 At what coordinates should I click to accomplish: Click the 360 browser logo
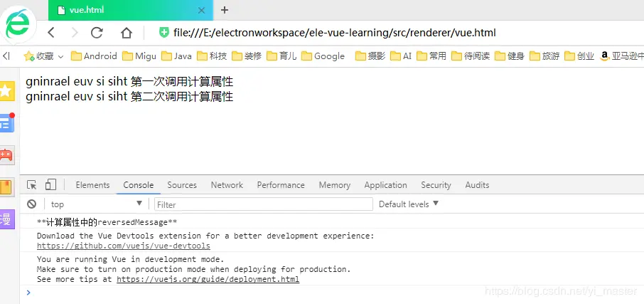(x=18, y=23)
